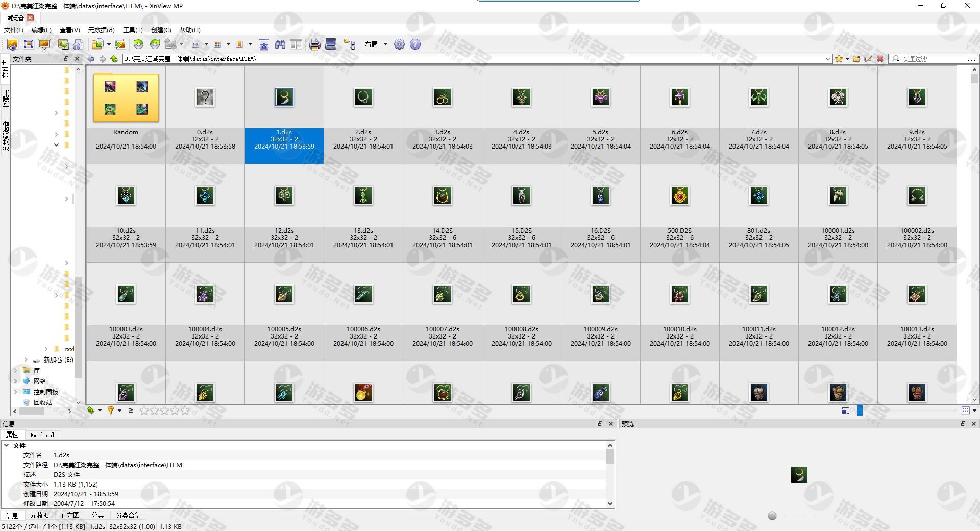Set rating filter to fifth star
Screen dimensions: 980x531
tap(185, 410)
